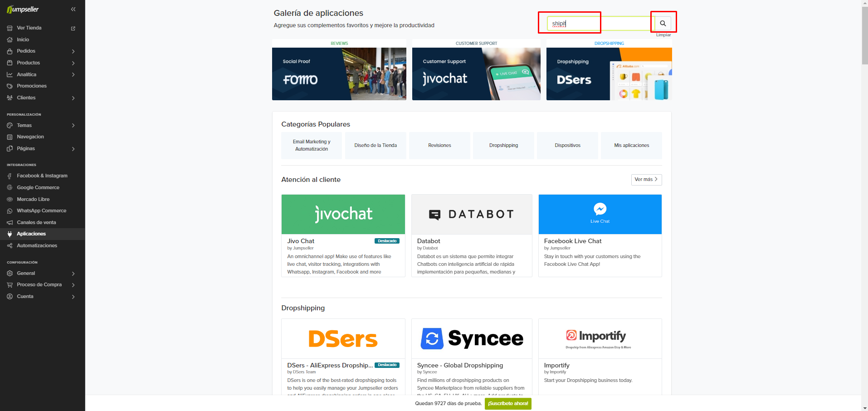Click the search magnifier button

point(663,23)
